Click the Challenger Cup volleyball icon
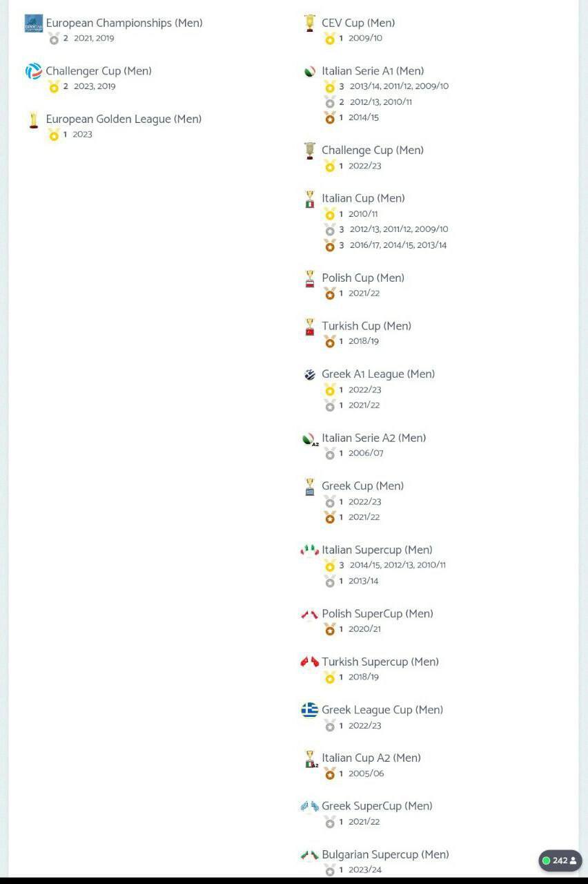Screen dimensions: 588x884 (33, 71)
